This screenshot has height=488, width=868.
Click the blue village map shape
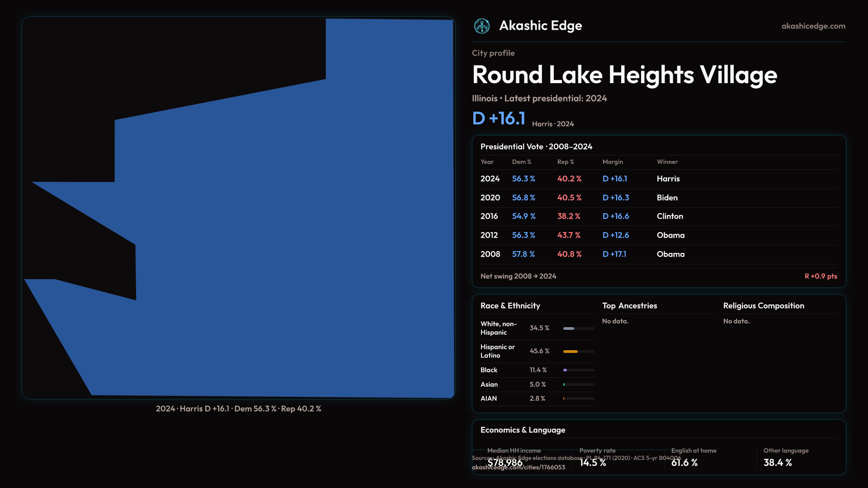pos(294,249)
